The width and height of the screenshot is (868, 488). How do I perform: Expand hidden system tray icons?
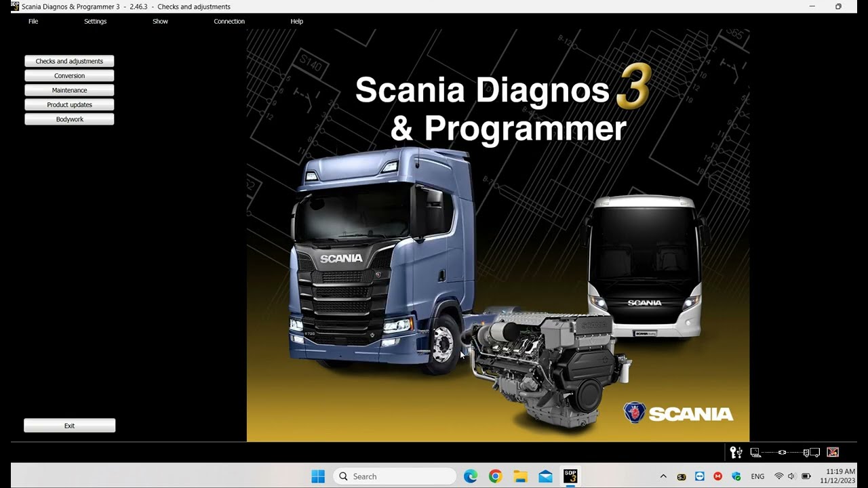click(663, 476)
